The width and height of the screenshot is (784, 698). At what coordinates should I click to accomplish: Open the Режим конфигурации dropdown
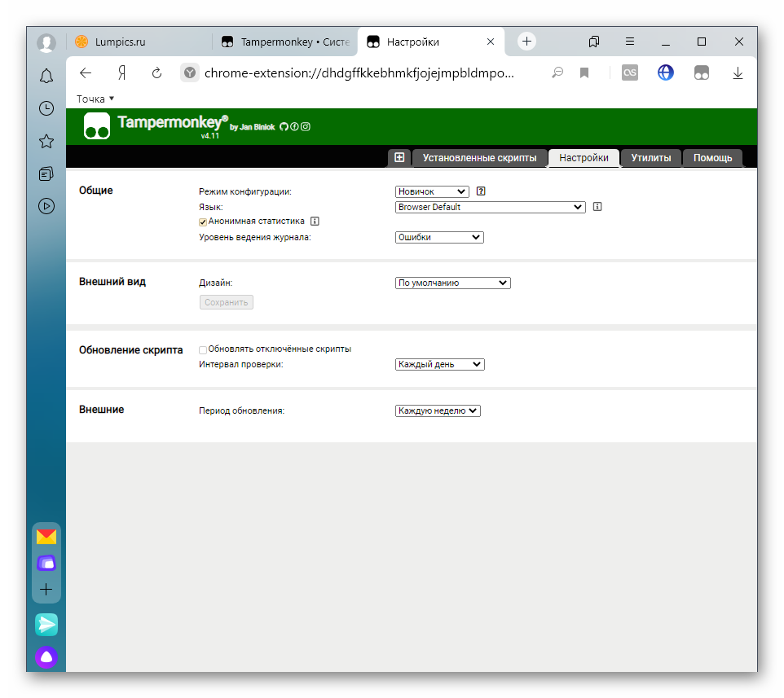(x=432, y=191)
